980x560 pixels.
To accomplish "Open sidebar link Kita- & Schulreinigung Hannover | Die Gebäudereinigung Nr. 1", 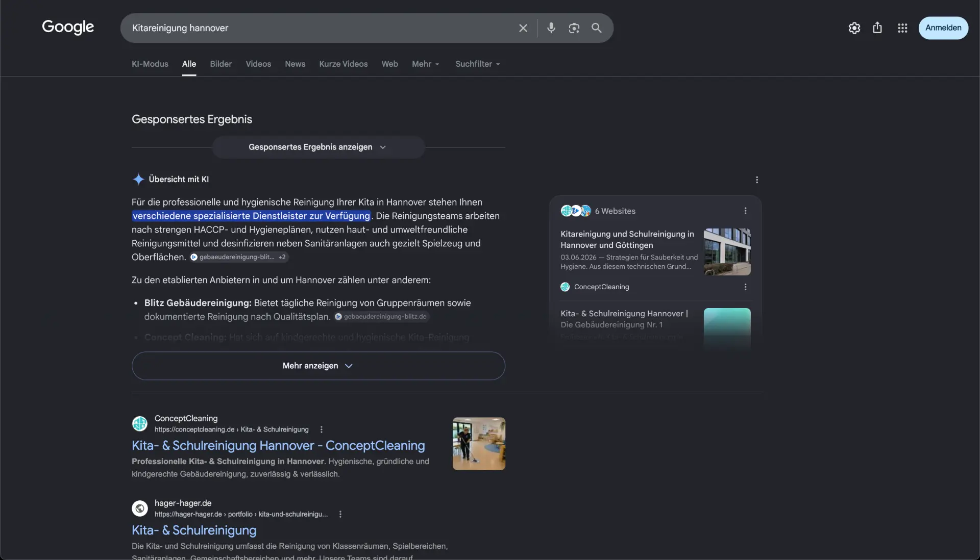I will point(624,319).
